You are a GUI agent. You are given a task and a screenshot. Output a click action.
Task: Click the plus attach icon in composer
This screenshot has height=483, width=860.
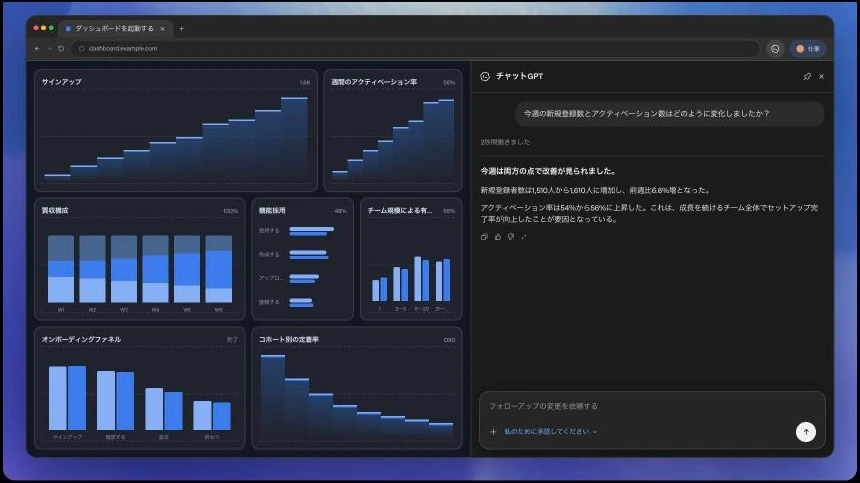(493, 432)
